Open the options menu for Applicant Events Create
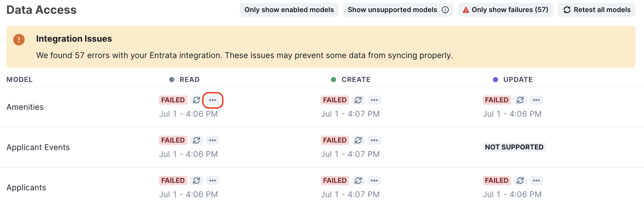644x207 pixels. [x=374, y=140]
